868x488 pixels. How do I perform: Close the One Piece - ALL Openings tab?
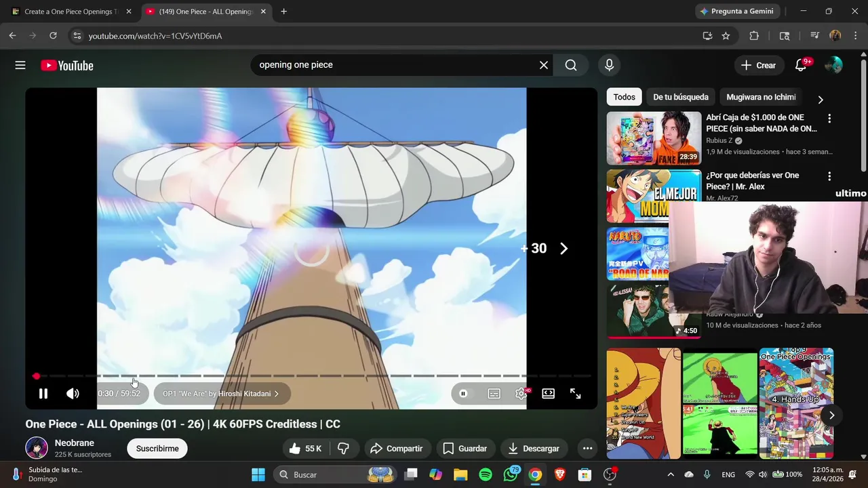click(263, 12)
